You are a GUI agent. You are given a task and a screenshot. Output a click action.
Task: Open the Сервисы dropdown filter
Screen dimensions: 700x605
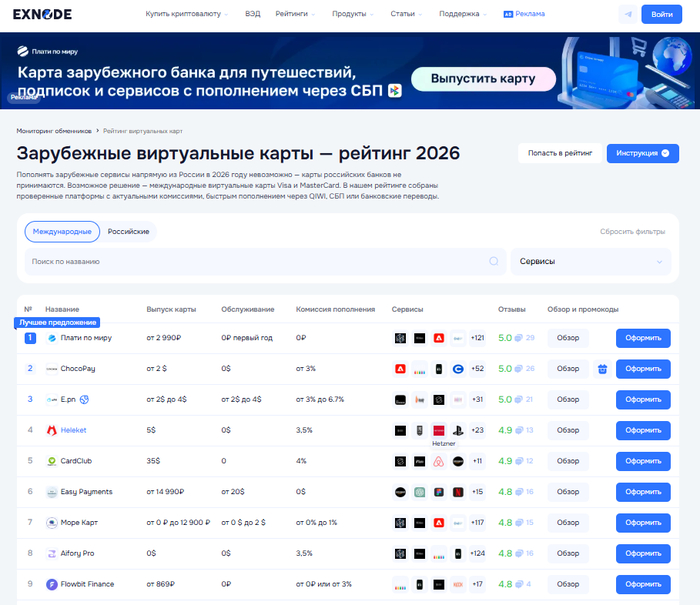point(590,262)
